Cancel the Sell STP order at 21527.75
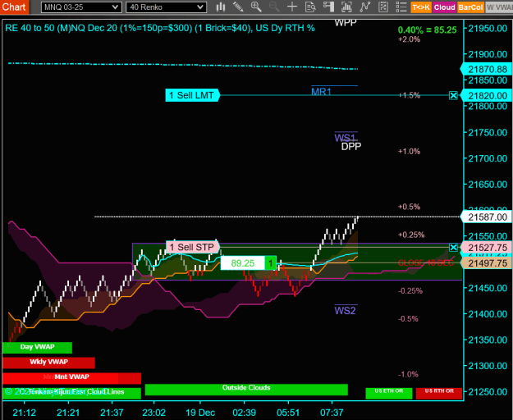The width and height of the screenshot is (513, 420). coord(453,248)
